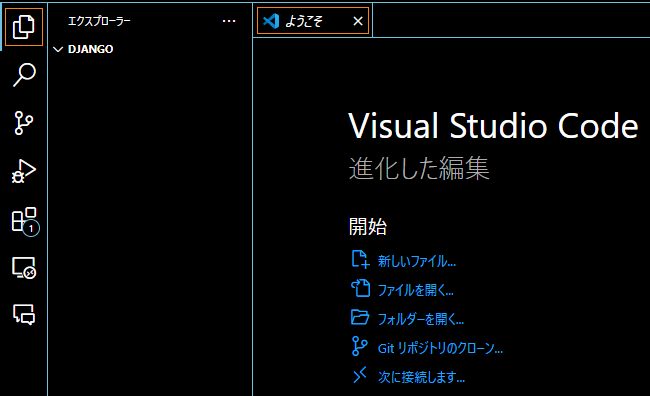Open the Search view icon

(x=24, y=75)
